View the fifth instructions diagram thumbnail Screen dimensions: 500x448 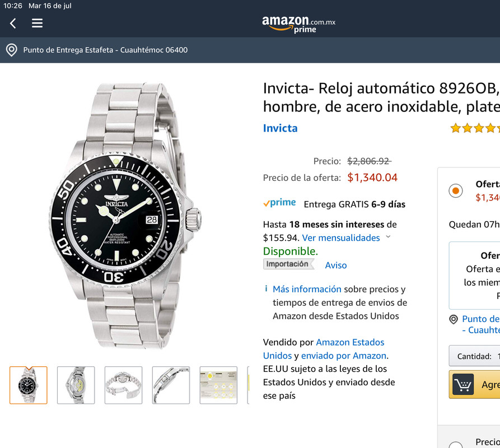click(x=218, y=385)
